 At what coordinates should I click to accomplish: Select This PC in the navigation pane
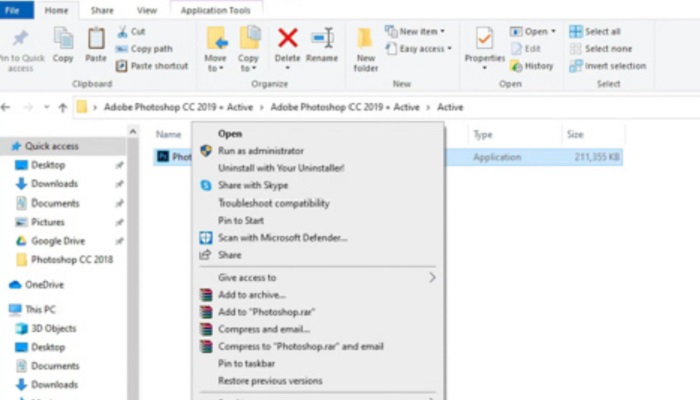40,309
